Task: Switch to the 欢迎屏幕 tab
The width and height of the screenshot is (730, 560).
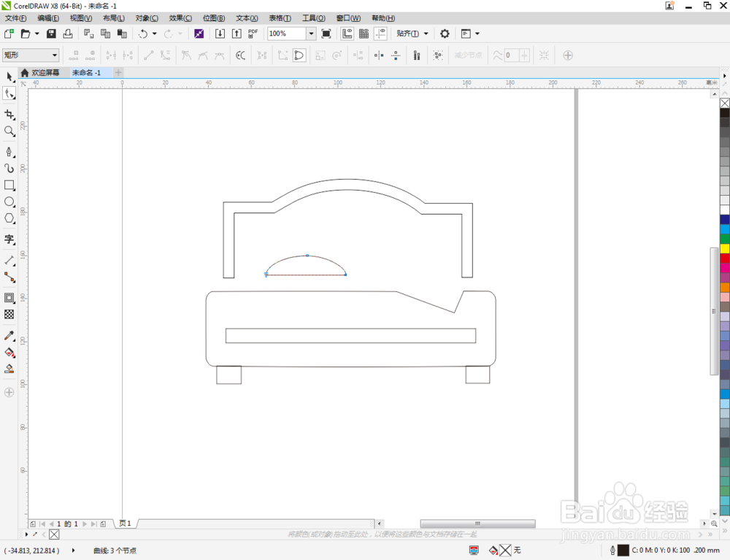Action: 41,72
